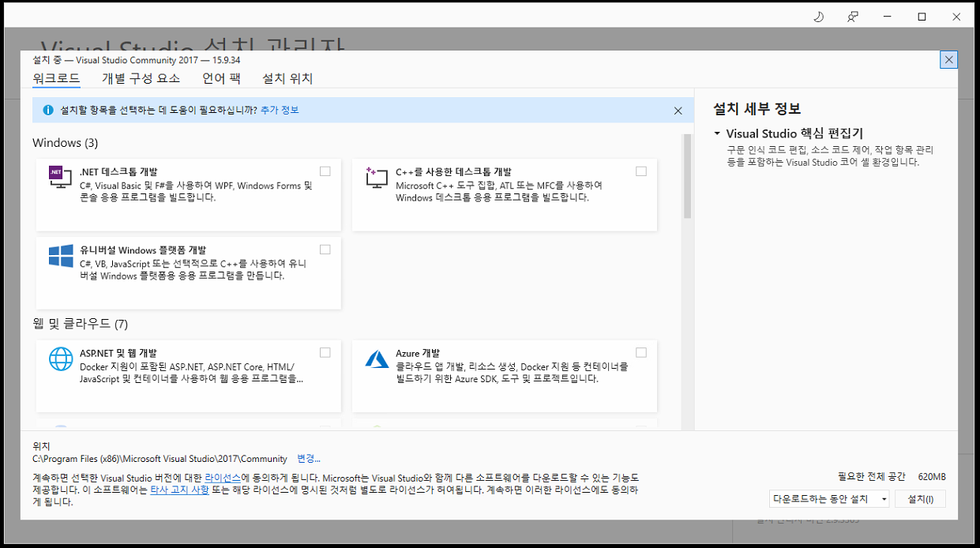Open the 라이선스 link
The width and height of the screenshot is (980, 548).
(x=223, y=479)
